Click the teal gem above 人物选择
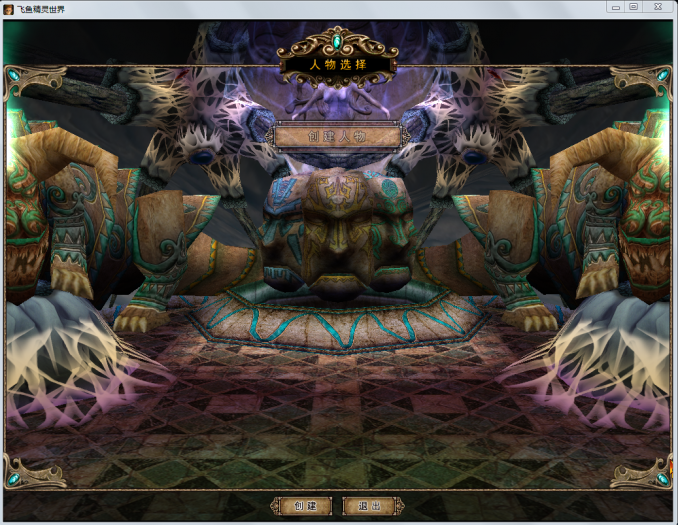 tap(338, 41)
